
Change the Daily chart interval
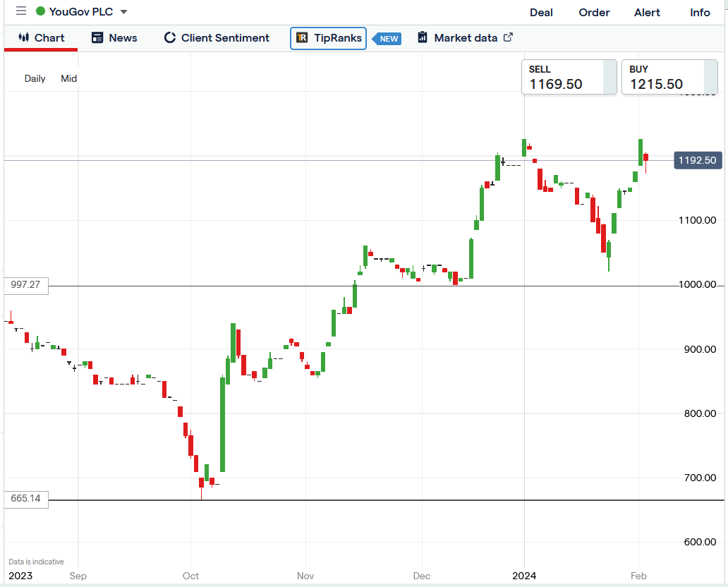[x=35, y=78]
